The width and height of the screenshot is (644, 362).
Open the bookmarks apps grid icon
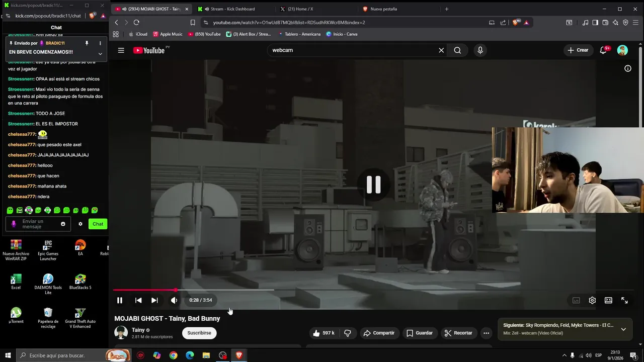116,34
